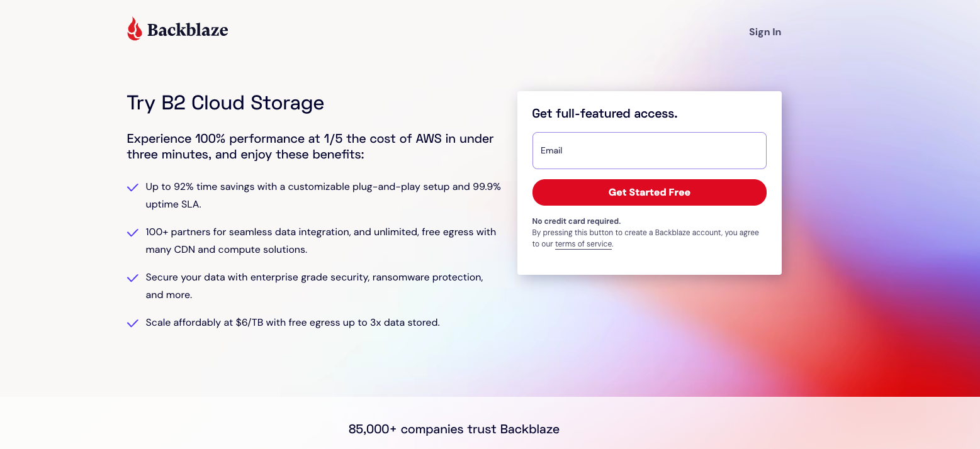Focus the Email input field

tap(649, 150)
